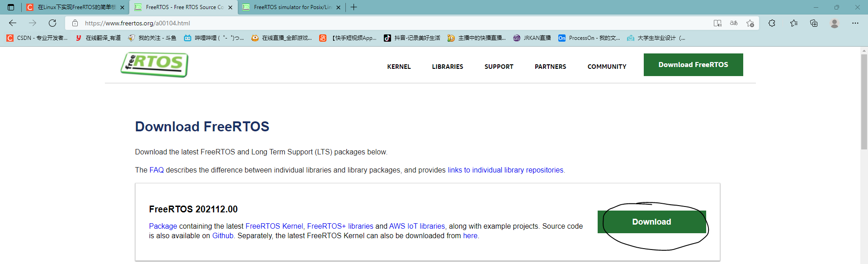The height and width of the screenshot is (264, 868).
Task: Open the SUPPORT menu
Action: (x=499, y=67)
